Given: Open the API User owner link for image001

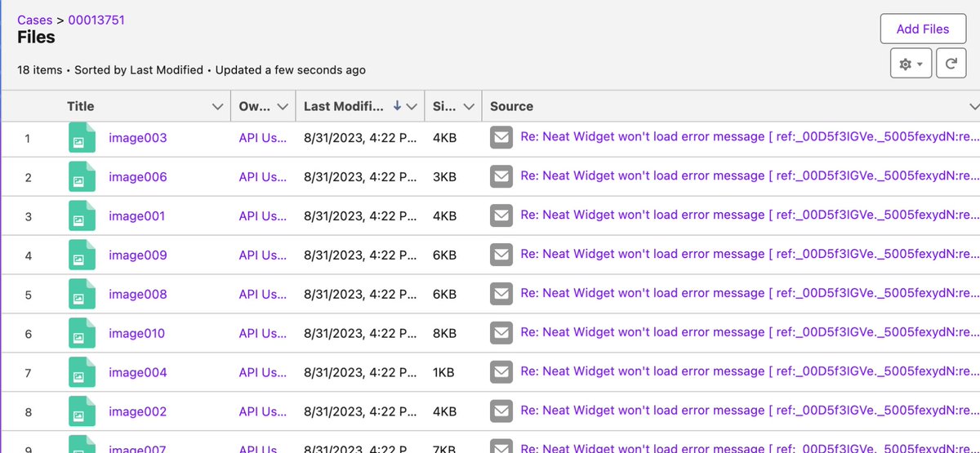Looking at the screenshot, I should pos(263,216).
